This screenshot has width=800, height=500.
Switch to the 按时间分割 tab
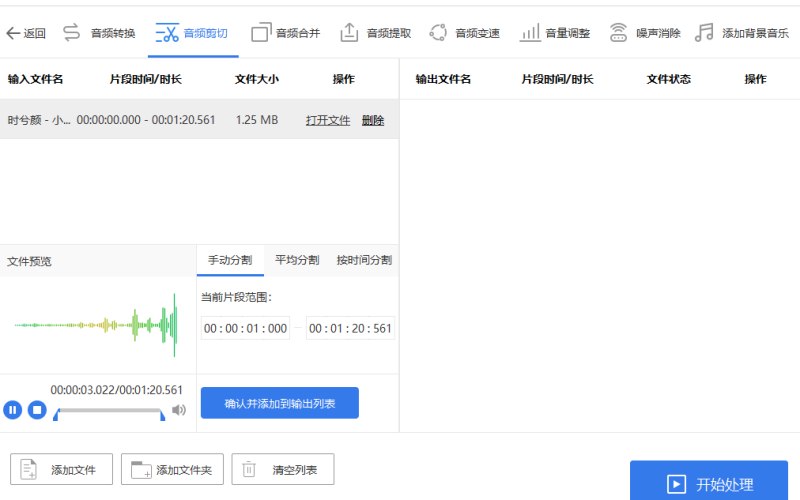pyautogui.click(x=364, y=260)
